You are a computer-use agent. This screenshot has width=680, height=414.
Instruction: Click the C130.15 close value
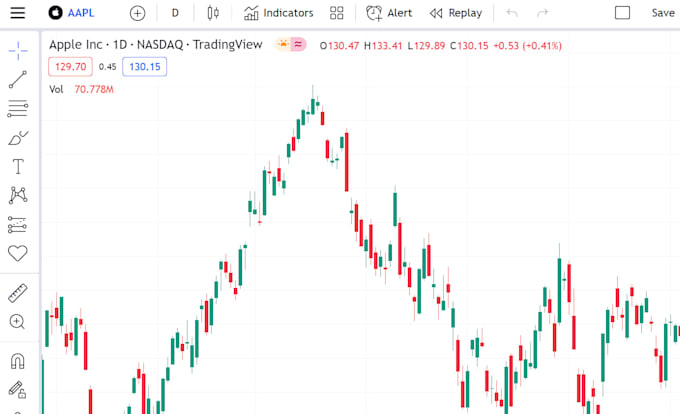[469, 46]
